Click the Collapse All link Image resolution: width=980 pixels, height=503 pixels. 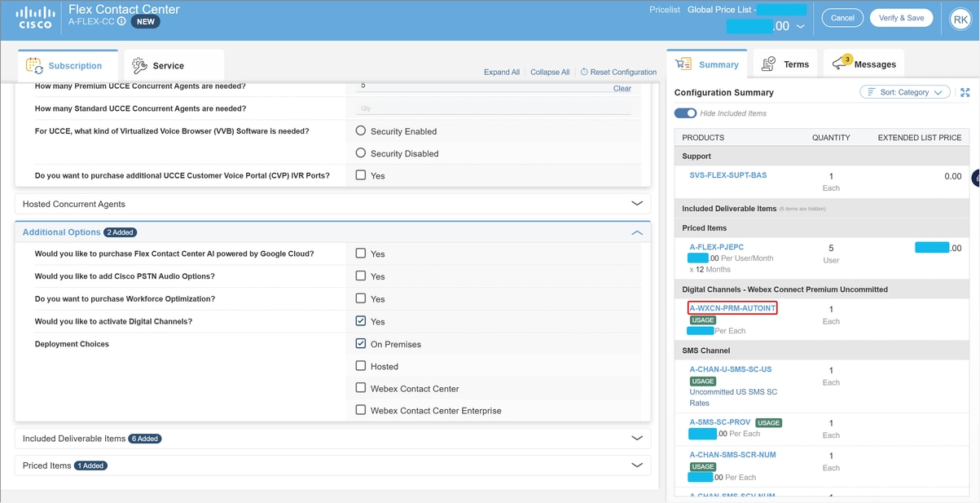click(550, 72)
